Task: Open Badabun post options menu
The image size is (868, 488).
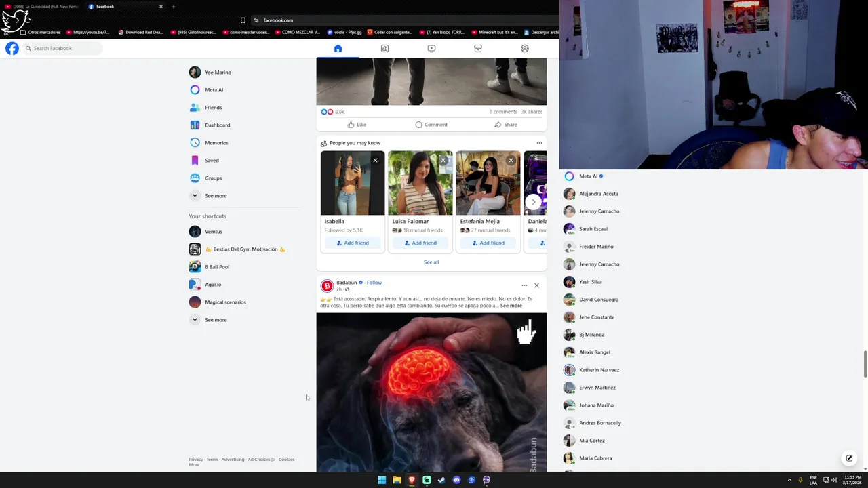Action: click(x=524, y=285)
